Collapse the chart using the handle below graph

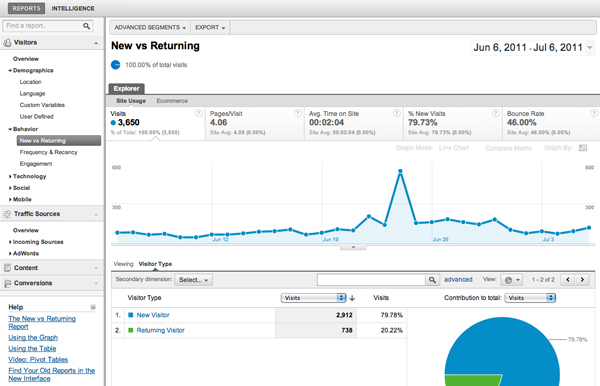[x=353, y=247]
